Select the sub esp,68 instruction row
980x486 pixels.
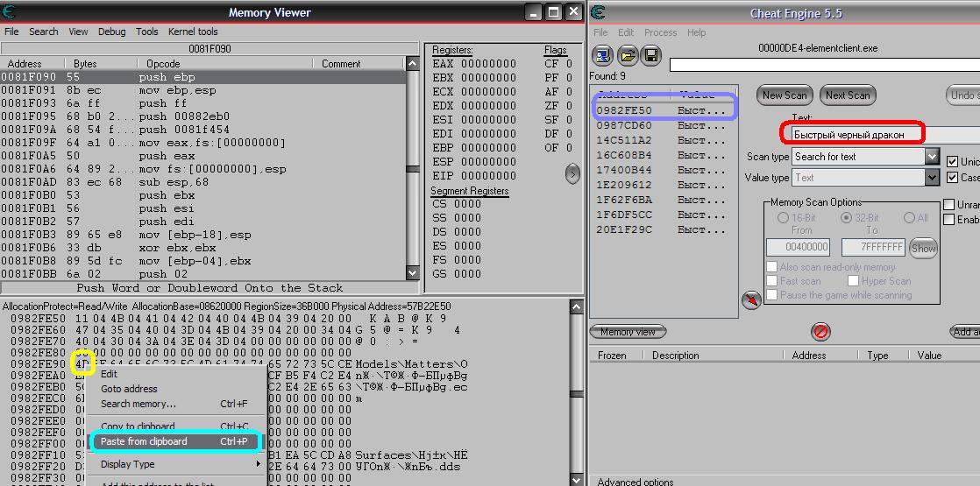tap(202, 182)
